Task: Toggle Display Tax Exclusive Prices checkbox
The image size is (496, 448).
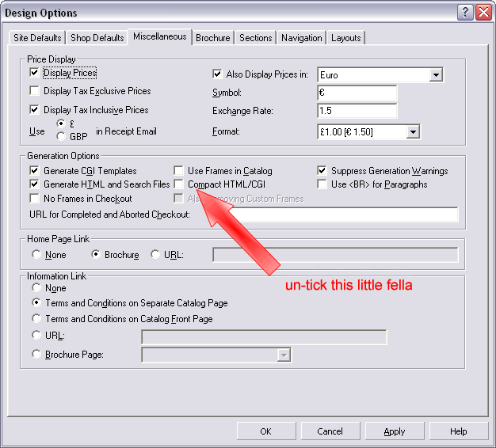Action: [35, 92]
